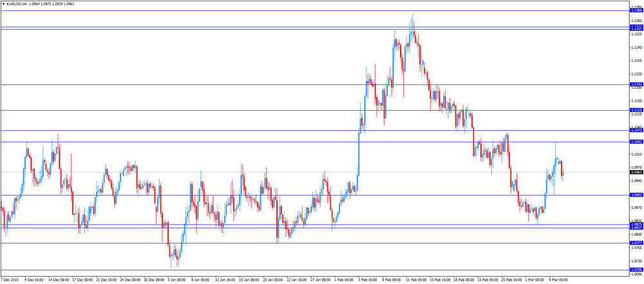
Task: Click the 14 Dec 08:00 time axis label
Action: 59,280
